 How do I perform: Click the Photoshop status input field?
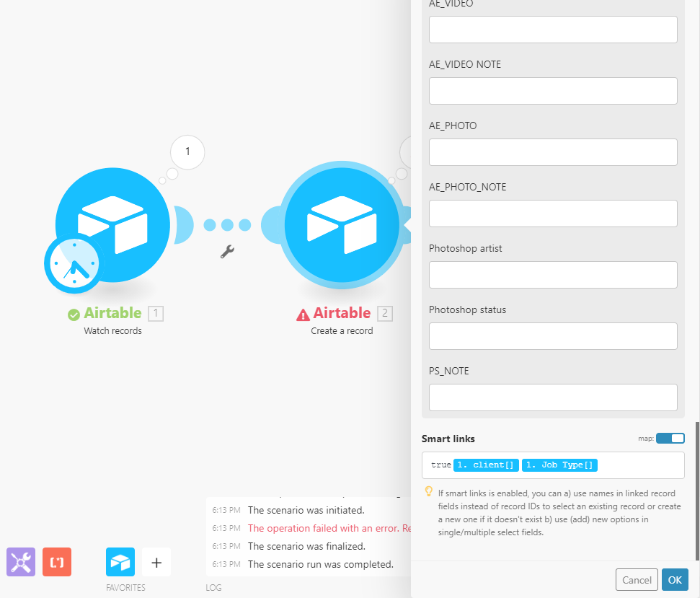tap(553, 336)
